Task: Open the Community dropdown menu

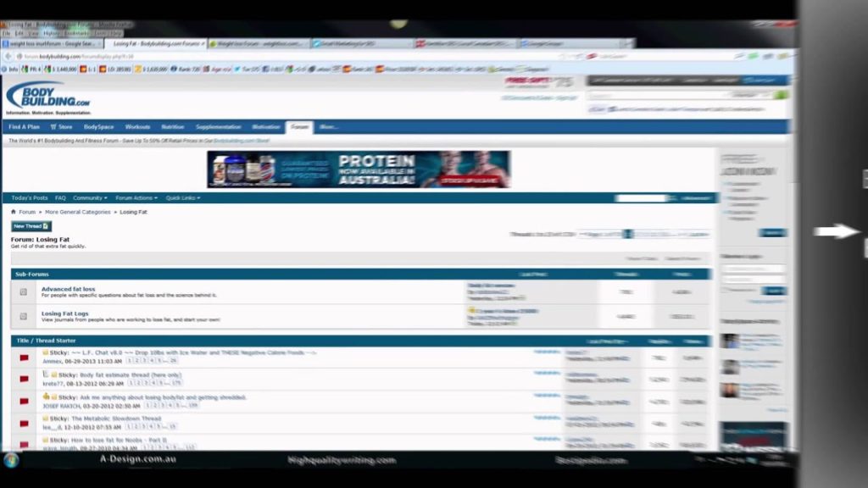Action: (90, 198)
